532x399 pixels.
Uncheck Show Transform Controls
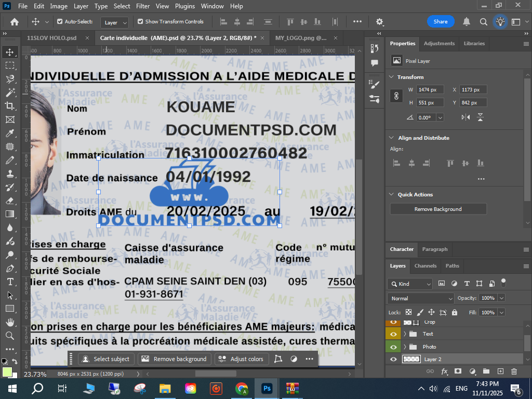tap(140, 22)
